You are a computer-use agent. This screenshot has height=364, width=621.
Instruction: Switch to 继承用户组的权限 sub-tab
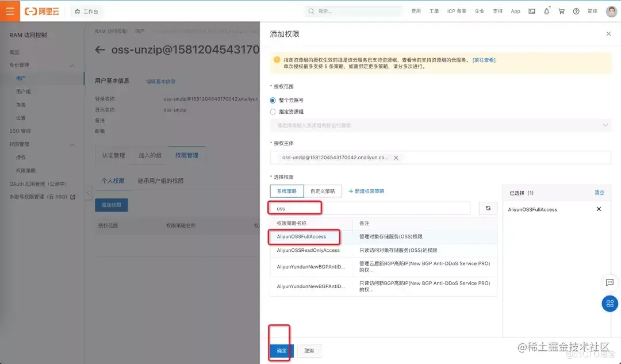(x=160, y=181)
